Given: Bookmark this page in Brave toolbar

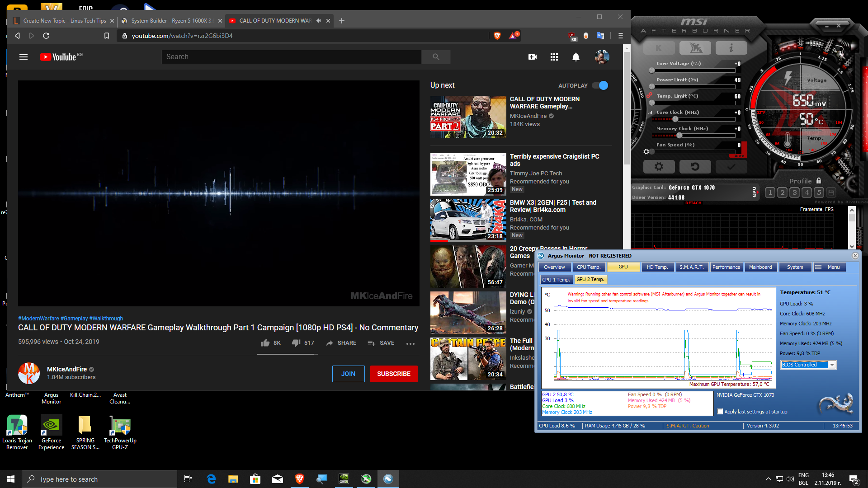Looking at the screenshot, I should pyautogui.click(x=107, y=36).
